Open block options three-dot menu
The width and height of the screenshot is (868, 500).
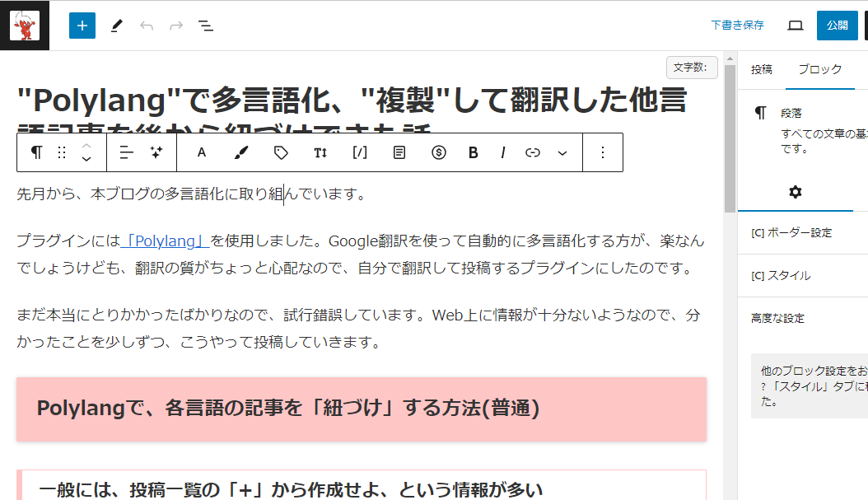tap(603, 152)
